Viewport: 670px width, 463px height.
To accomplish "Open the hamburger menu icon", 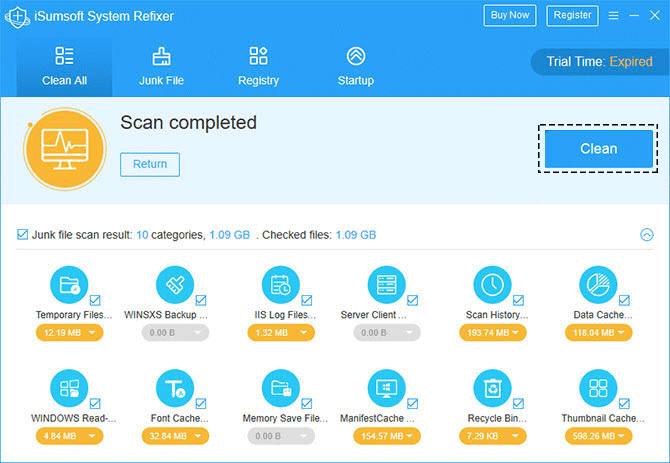I will [x=614, y=15].
